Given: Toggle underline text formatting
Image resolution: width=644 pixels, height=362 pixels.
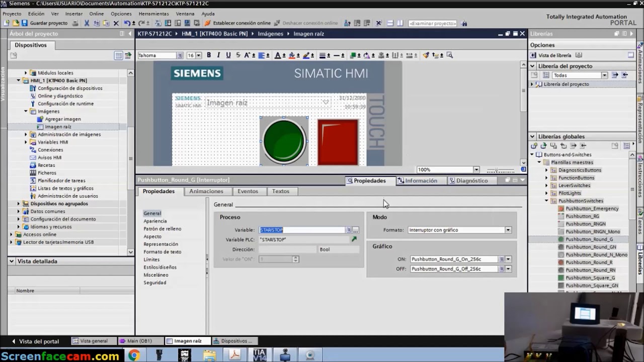Looking at the screenshot, I should click(228, 55).
